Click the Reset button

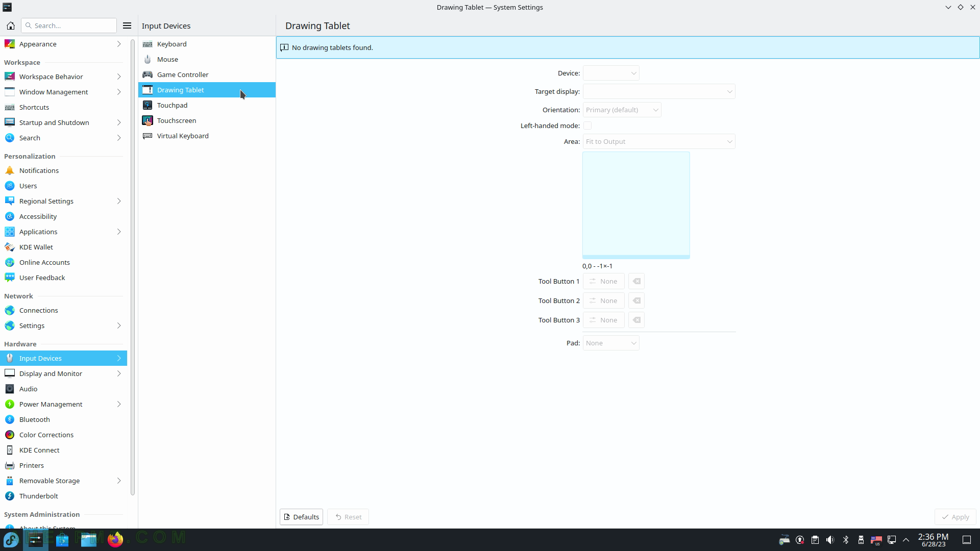coord(348,517)
